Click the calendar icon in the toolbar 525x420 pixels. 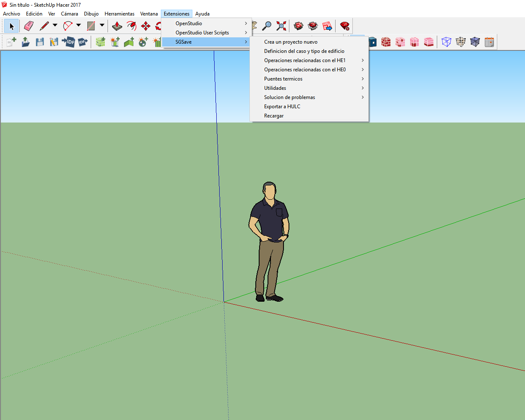coord(489,42)
